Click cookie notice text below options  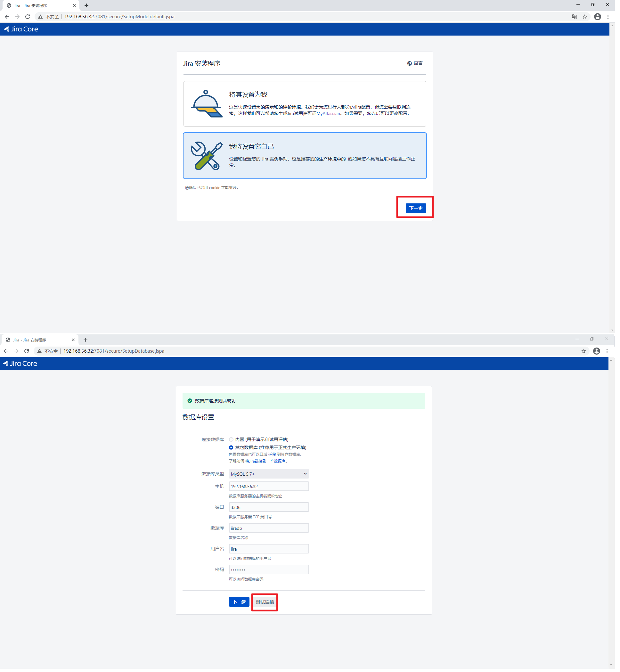click(x=213, y=189)
